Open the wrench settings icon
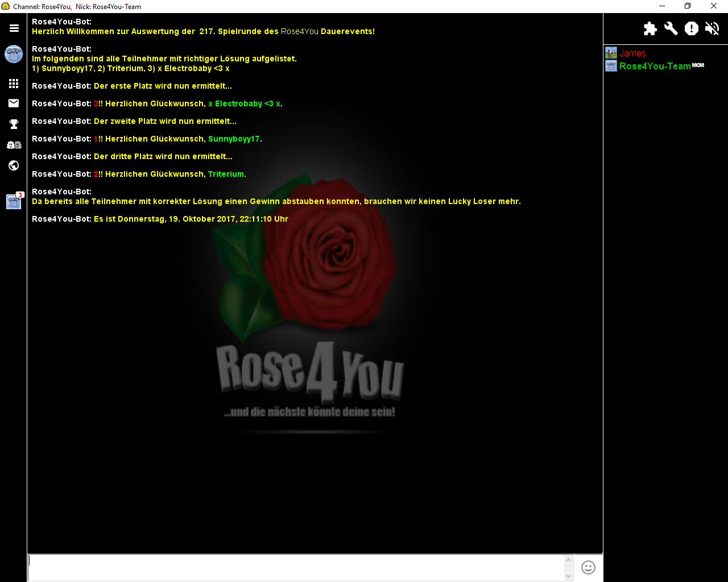 pos(671,28)
